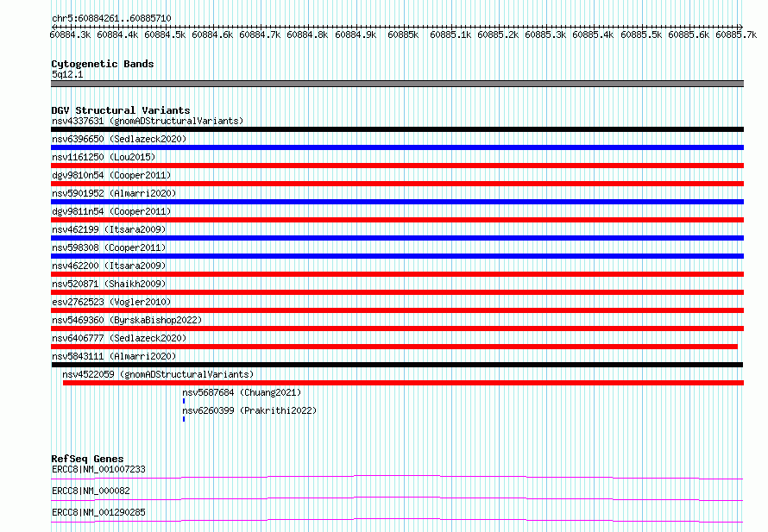Click the nsv462199 (Itsara2009) label
This screenshot has width=768, height=532.
click(109, 229)
